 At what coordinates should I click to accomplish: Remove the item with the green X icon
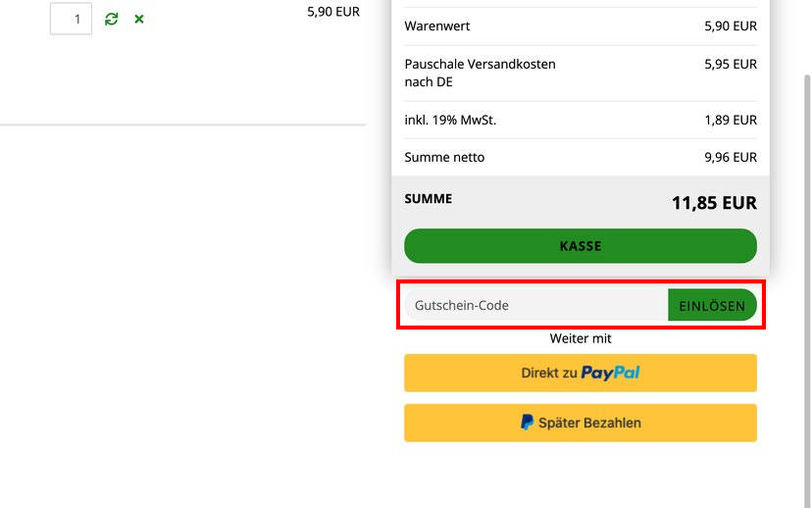(139, 20)
